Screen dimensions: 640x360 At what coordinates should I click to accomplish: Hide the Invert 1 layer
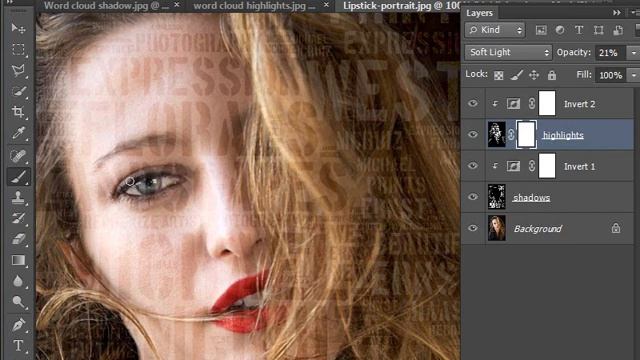coord(473,166)
